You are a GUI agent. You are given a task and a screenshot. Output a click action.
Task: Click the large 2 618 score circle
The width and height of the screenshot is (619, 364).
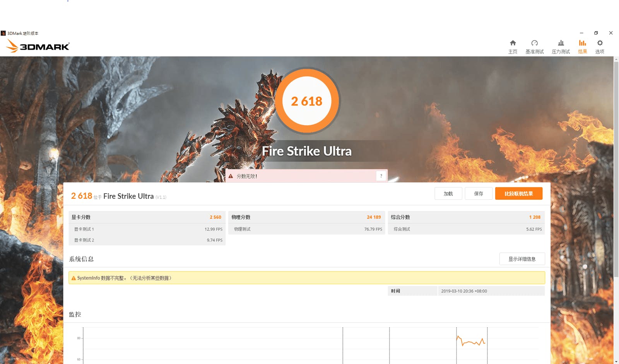click(x=307, y=101)
